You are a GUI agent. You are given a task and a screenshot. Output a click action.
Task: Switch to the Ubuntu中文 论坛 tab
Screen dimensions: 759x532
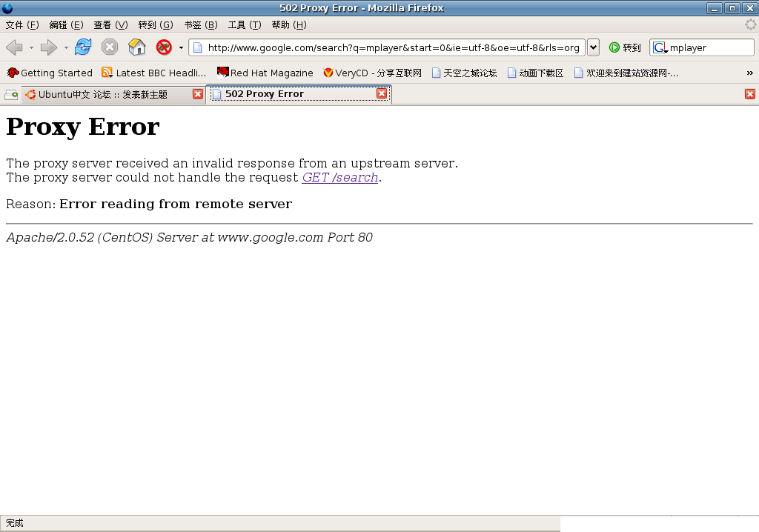click(113, 94)
